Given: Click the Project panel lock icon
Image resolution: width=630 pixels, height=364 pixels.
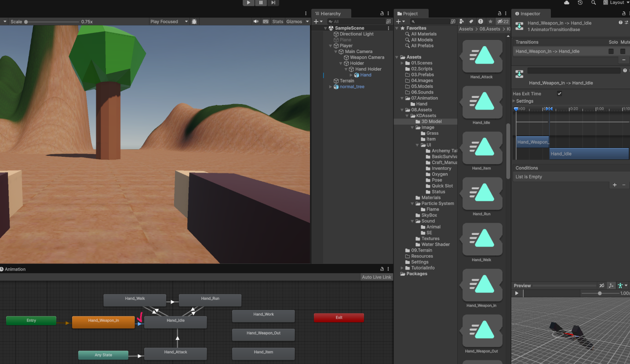Looking at the screenshot, I should point(499,14).
